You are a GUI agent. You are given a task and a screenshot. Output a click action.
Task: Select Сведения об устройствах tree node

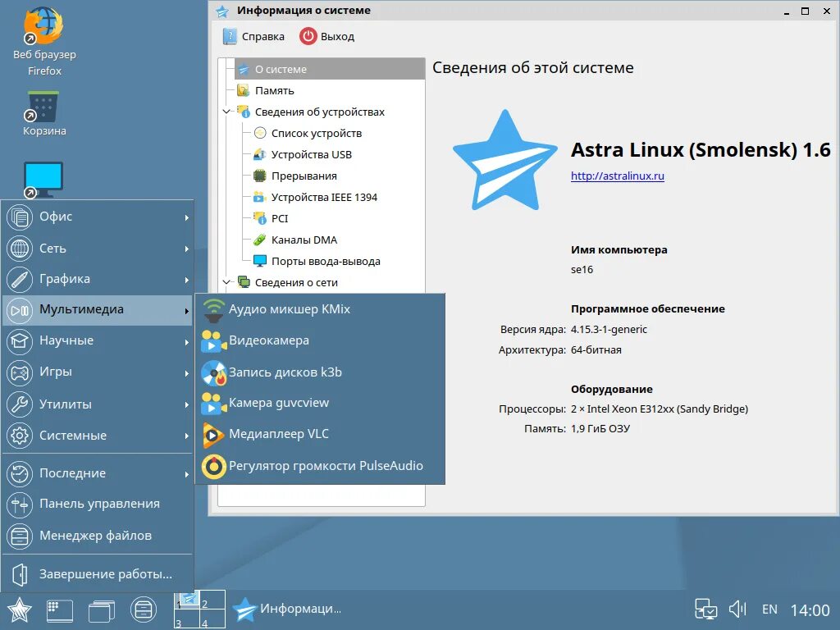click(x=319, y=112)
